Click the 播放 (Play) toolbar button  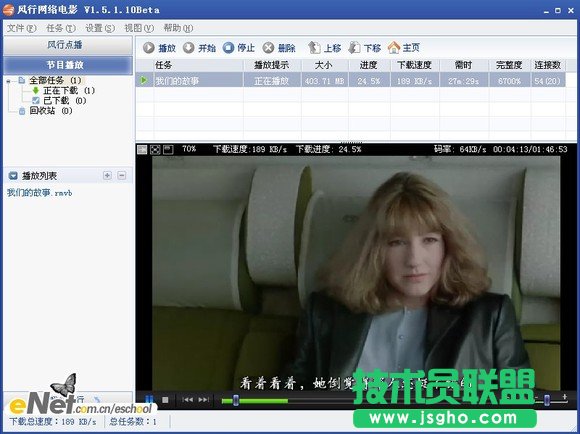pos(159,48)
